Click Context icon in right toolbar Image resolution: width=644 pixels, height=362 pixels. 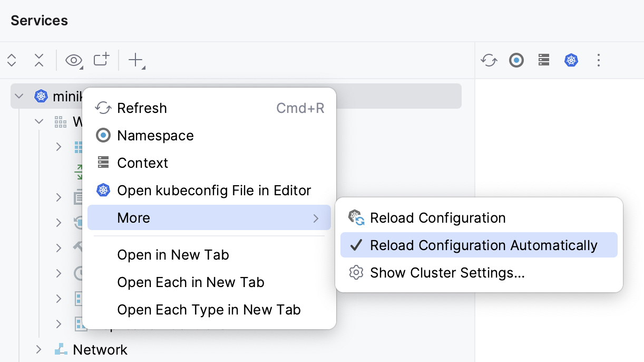coord(544,60)
